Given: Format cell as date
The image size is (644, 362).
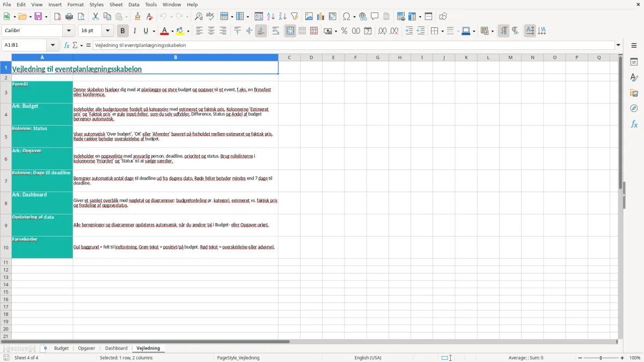Looking at the screenshot, I should 368,31.
